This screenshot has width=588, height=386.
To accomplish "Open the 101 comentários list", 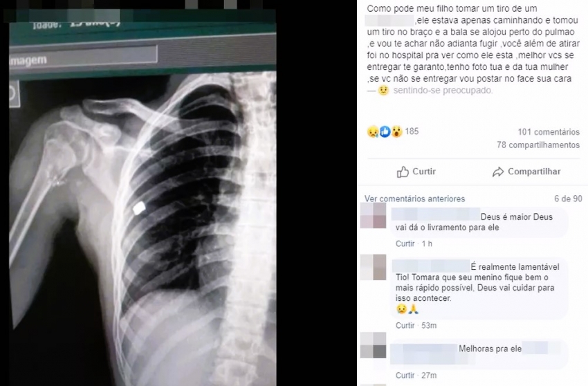I will [x=549, y=132].
